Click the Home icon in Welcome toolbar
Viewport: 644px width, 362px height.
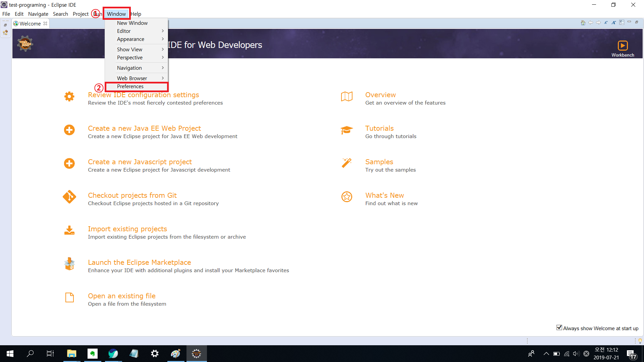[x=583, y=23]
